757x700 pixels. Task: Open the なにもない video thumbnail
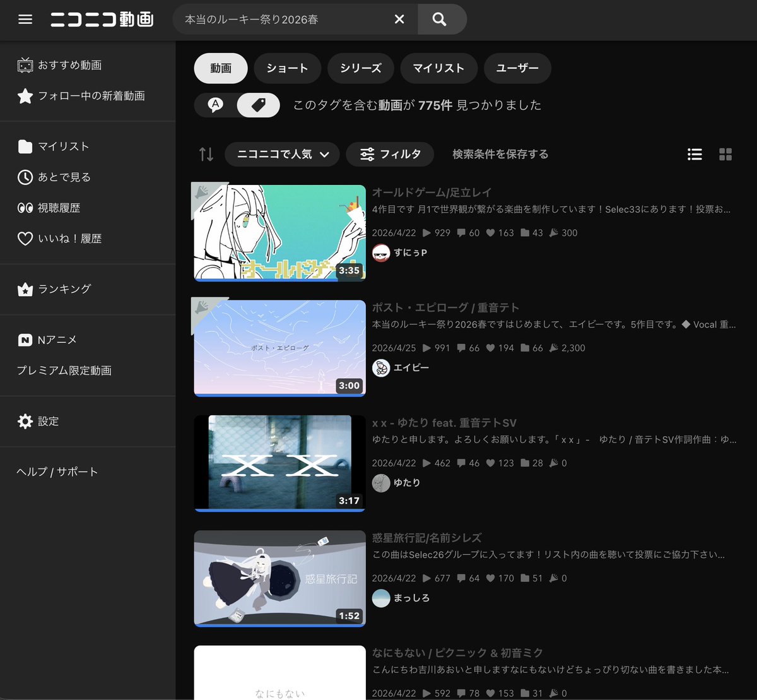[x=280, y=672]
